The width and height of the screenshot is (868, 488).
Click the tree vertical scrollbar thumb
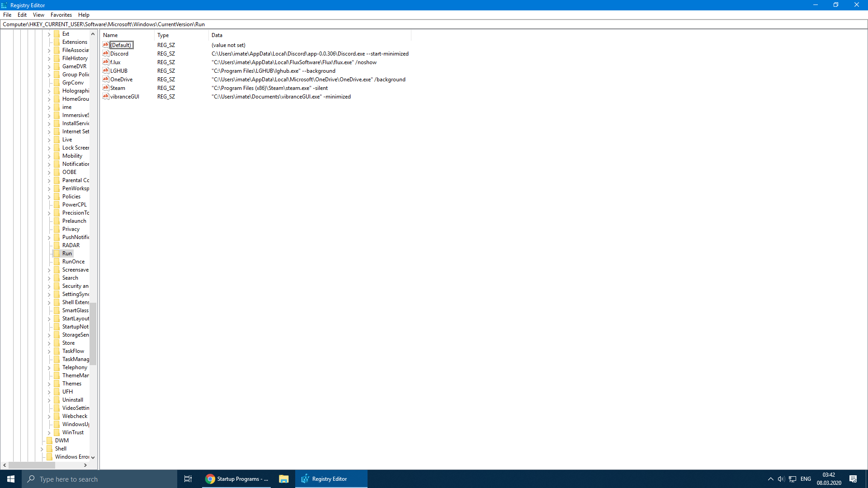coord(93,333)
